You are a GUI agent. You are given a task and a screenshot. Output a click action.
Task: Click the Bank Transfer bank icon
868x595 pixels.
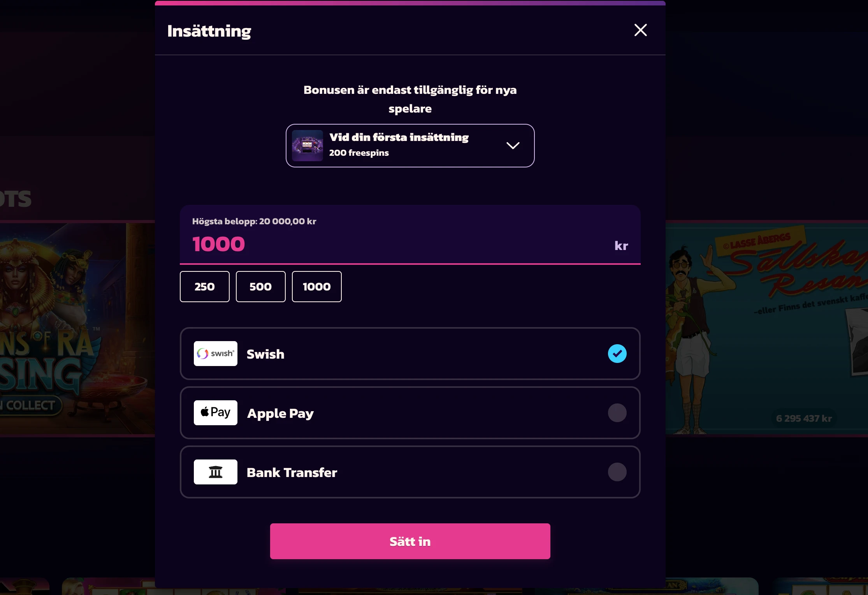[215, 472]
